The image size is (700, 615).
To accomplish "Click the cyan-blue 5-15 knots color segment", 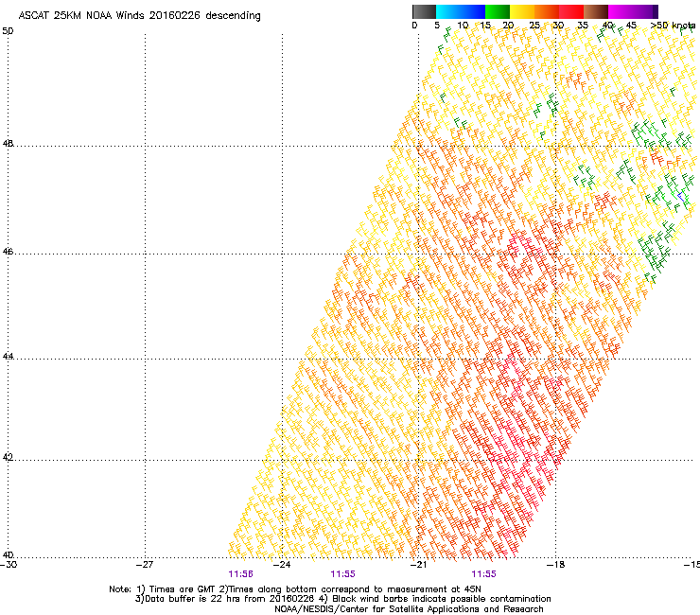I will [461, 11].
